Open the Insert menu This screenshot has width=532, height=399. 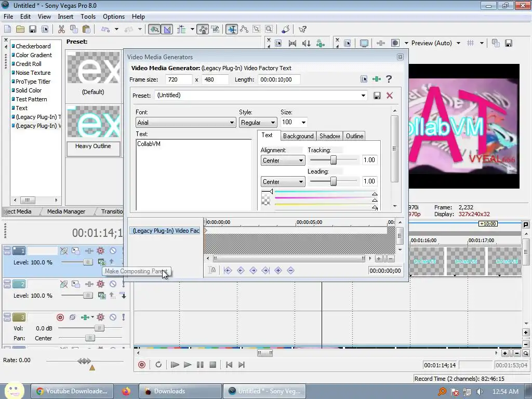pos(65,16)
